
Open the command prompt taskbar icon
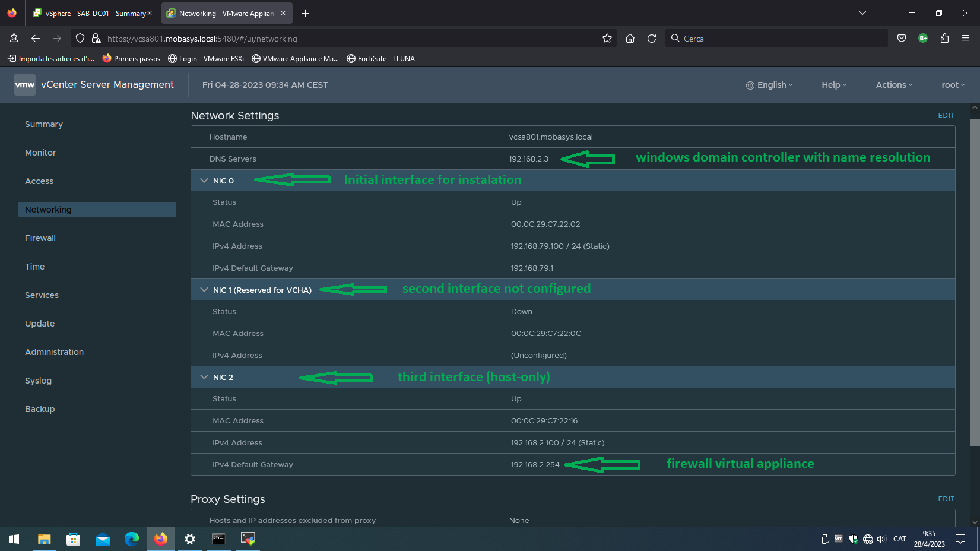click(218, 539)
